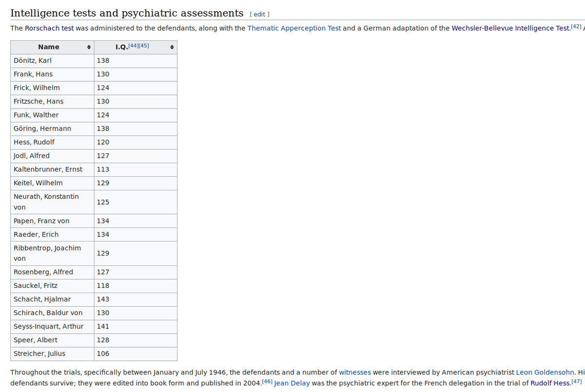Select the Rosenberg, Alfred name cell
585x392 pixels.
tap(52, 273)
